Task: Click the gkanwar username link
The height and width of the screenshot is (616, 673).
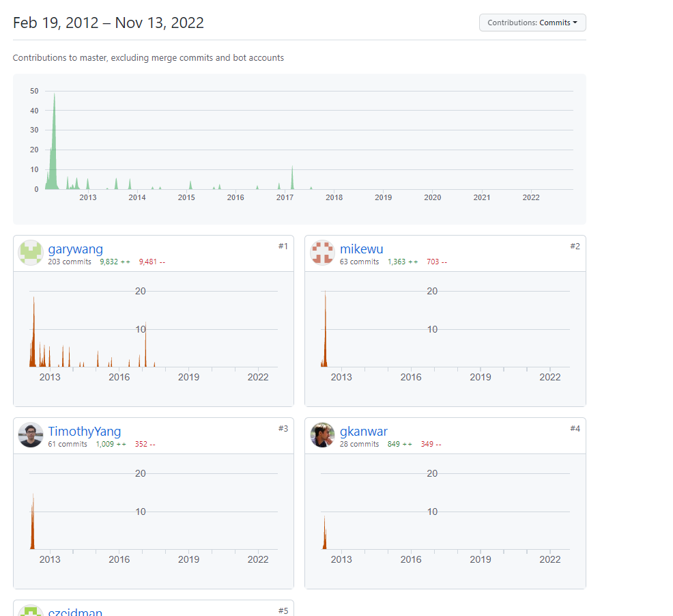Action: click(363, 431)
